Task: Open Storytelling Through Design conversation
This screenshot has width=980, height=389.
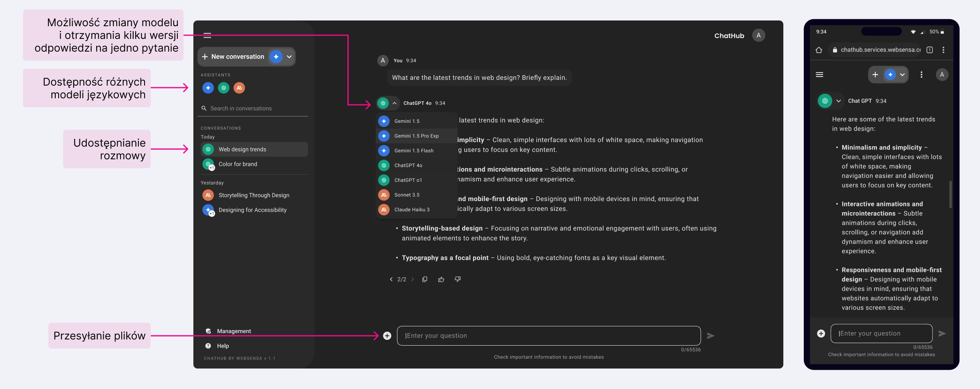Action: [x=254, y=195]
